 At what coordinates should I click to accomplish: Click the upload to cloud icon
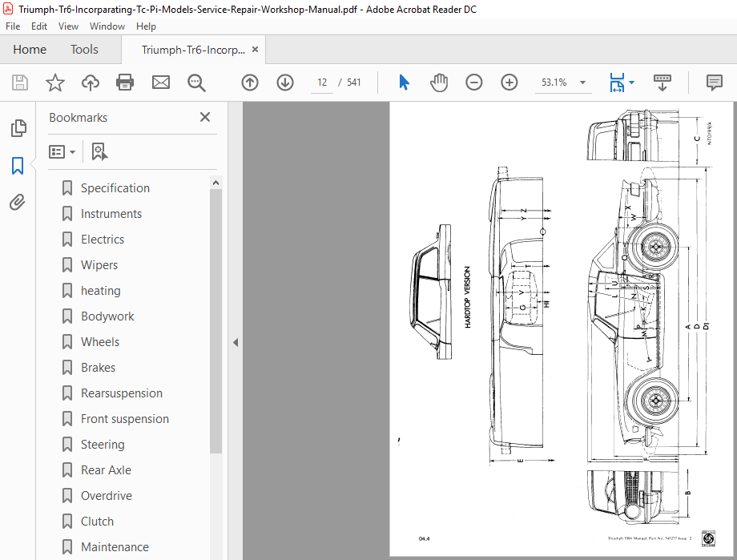91,83
